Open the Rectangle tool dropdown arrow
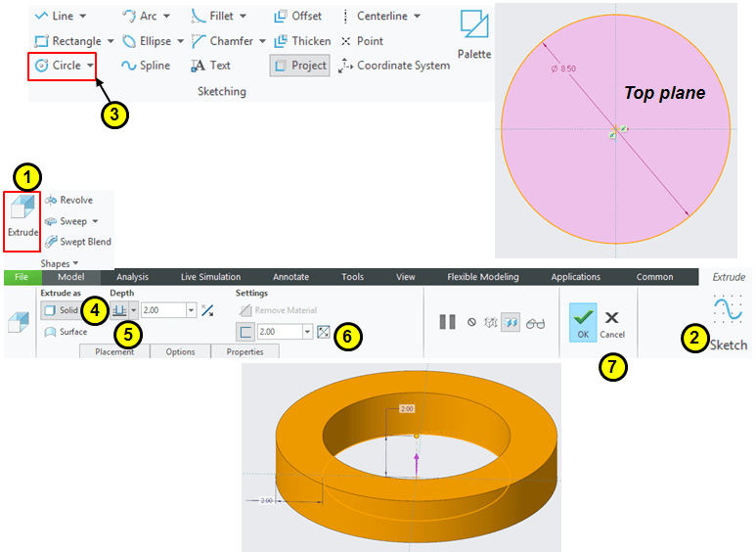 110,41
